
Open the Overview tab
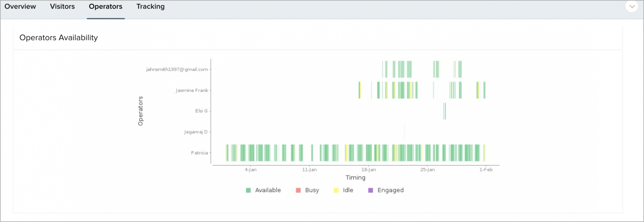point(20,6)
